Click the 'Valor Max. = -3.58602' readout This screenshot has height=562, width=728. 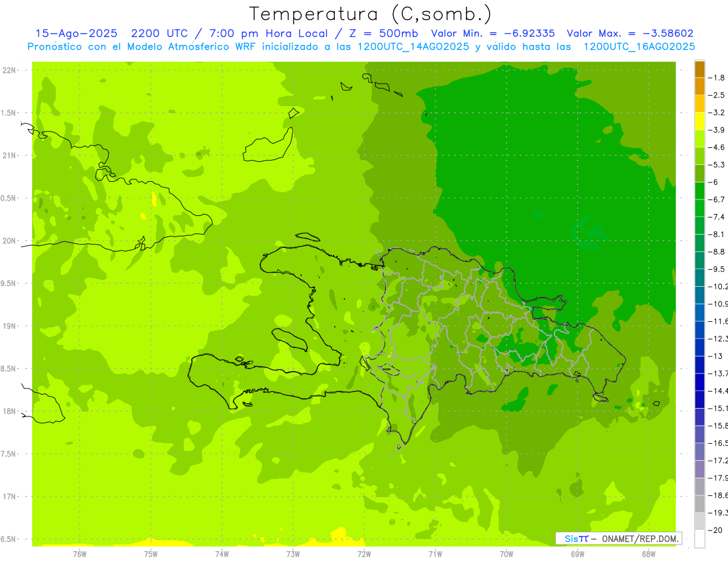(x=630, y=33)
